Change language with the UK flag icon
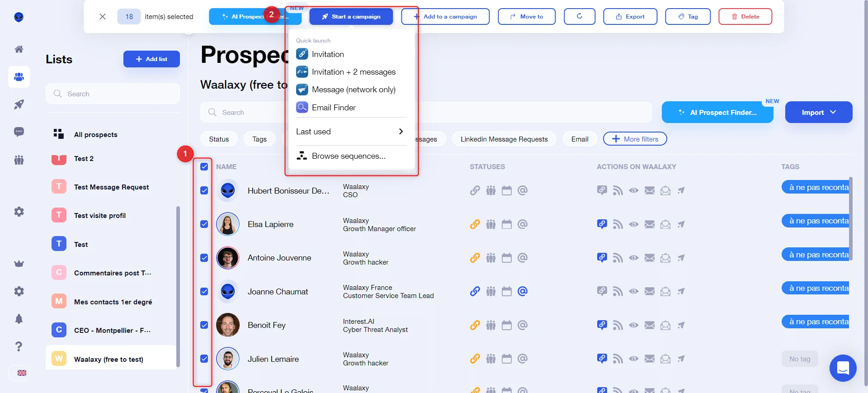The height and width of the screenshot is (393, 868). tap(21, 373)
